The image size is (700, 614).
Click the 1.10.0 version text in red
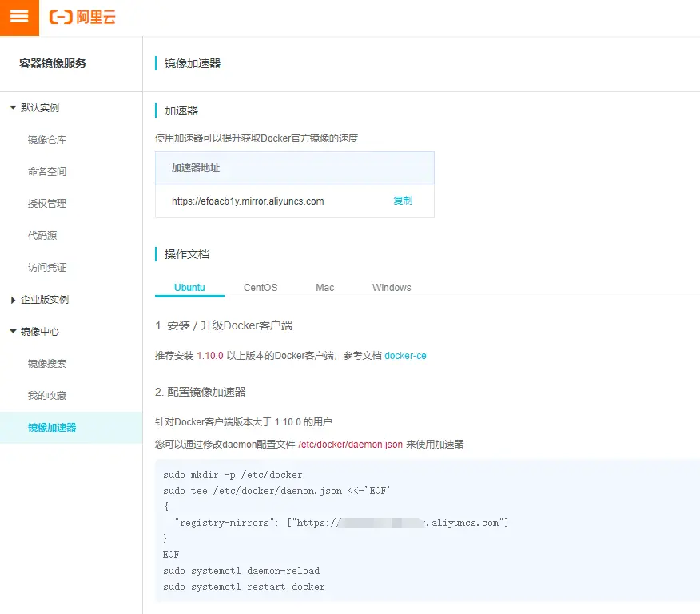pyautogui.click(x=210, y=356)
